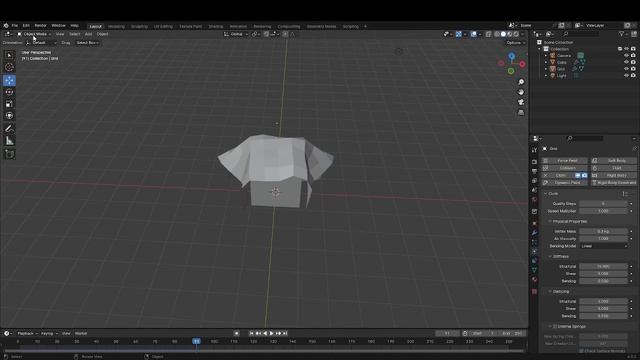Enable Internal Springs checkbox
This screenshot has height=360, width=640.
(x=555, y=327)
